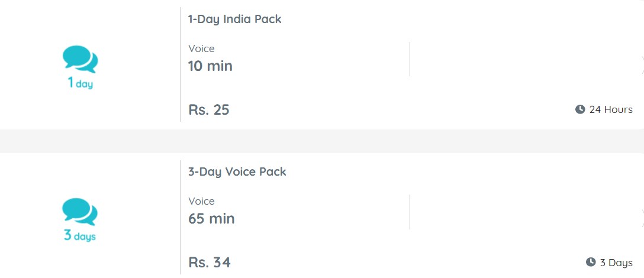Click empty right section of 1-Day card

pos(524,59)
